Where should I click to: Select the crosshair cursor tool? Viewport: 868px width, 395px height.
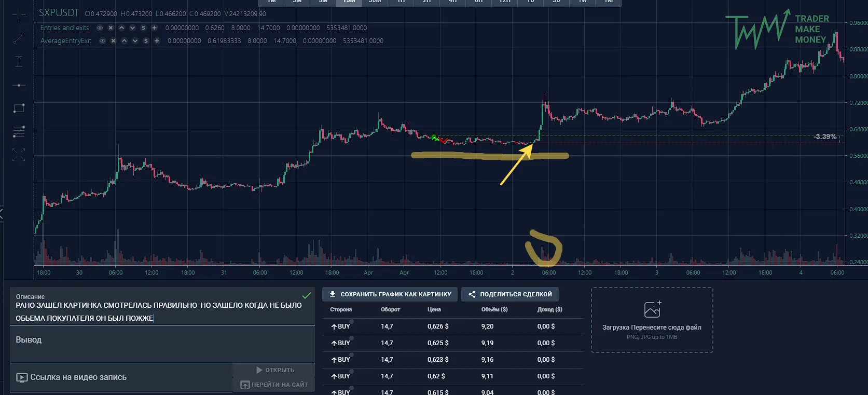19,15
